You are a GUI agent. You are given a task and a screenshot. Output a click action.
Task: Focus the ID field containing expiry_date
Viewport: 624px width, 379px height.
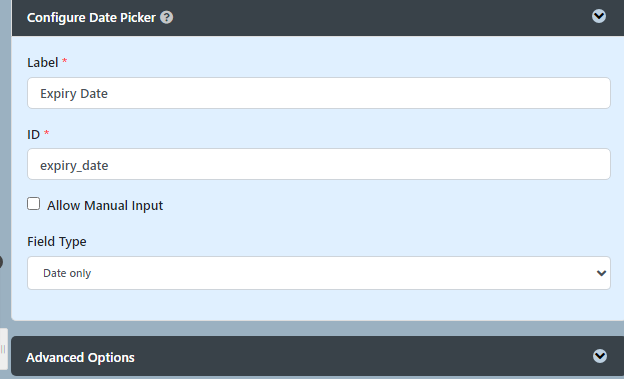tap(319, 164)
